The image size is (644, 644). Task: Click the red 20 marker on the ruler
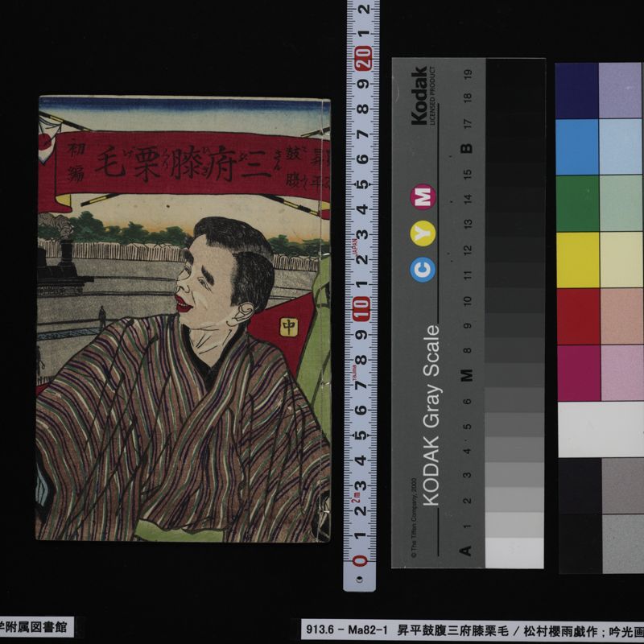point(361,59)
